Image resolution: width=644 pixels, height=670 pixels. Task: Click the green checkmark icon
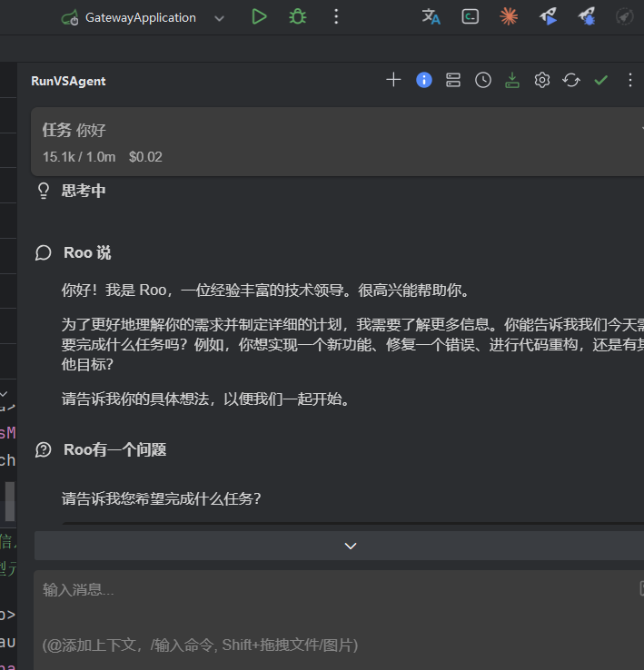(600, 80)
